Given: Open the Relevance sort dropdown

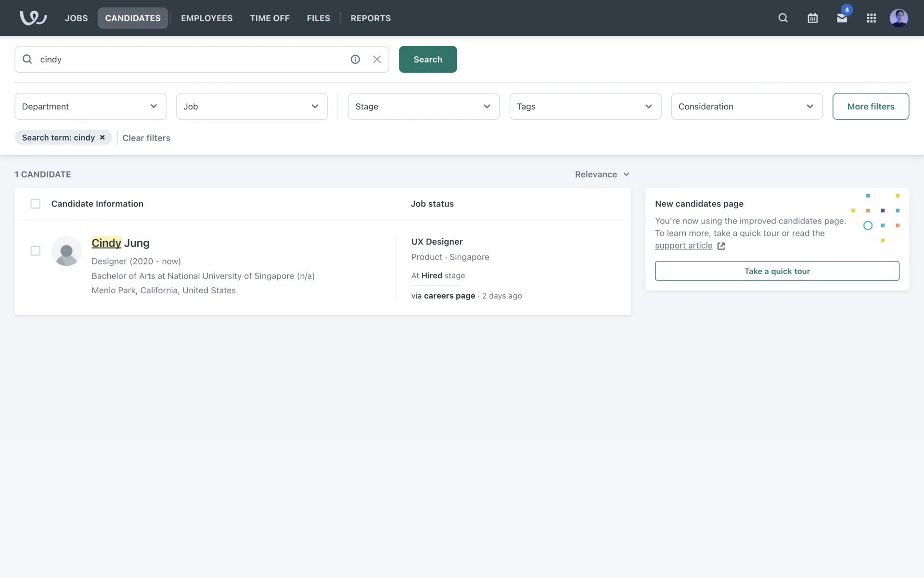Looking at the screenshot, I should (602, 174).
